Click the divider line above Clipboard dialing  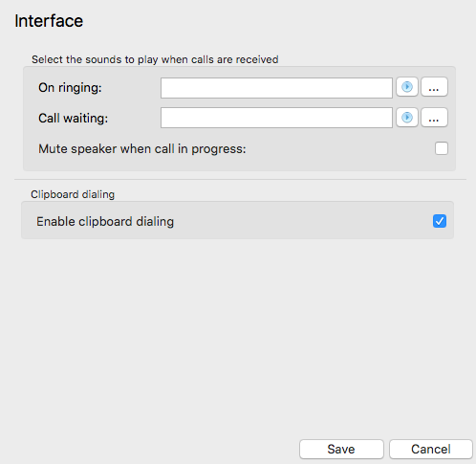click(x=240, y=180)
